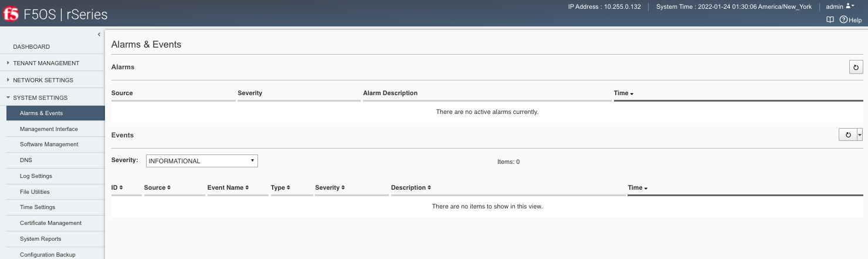Viewport: 868px width, 259px height.
Task: Open the DNS settings page
Action: [26, 160]
